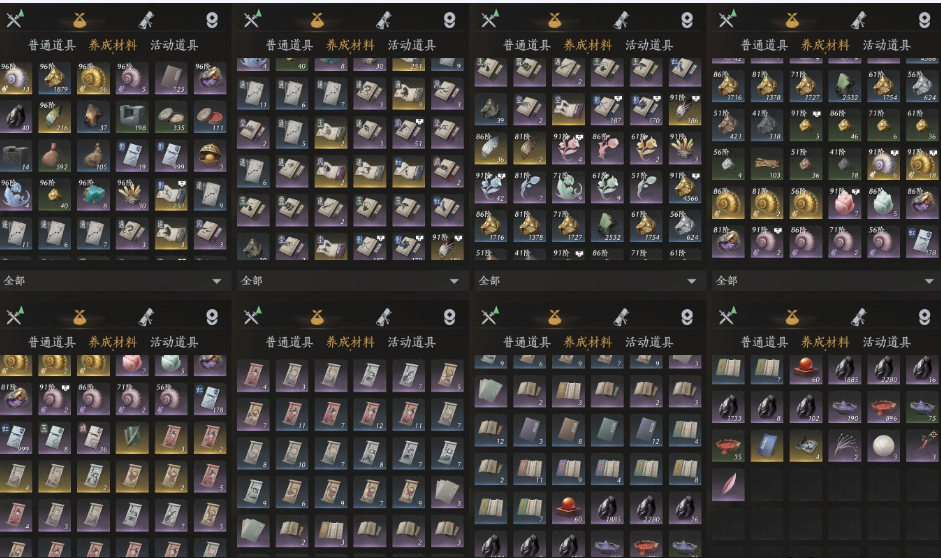Open the second 全部 dropdown from left

coord(350,280)
